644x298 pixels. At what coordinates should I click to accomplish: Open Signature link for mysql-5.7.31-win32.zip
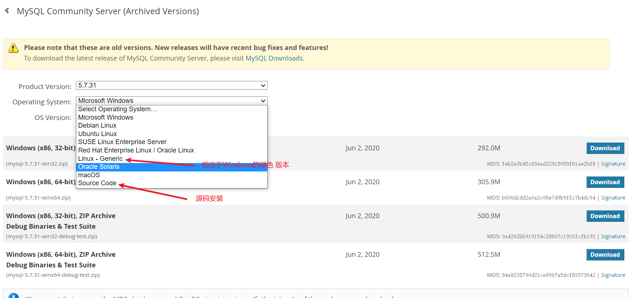point(613,164)
